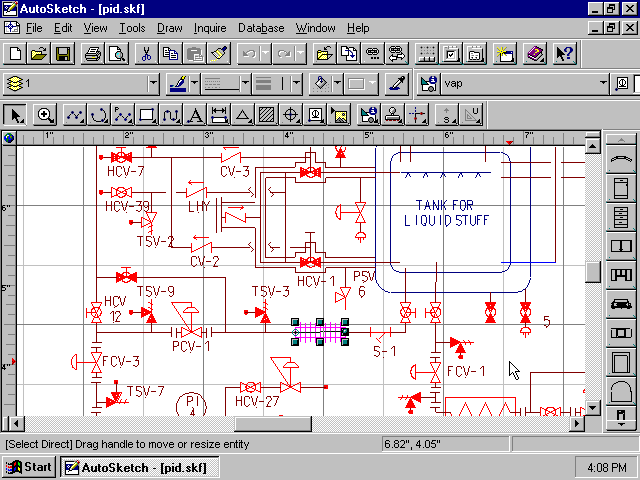The height and width of the screenshot is (480, 640).
Task: Click the Print Preview icon
Action: click(x=115, y=53)
